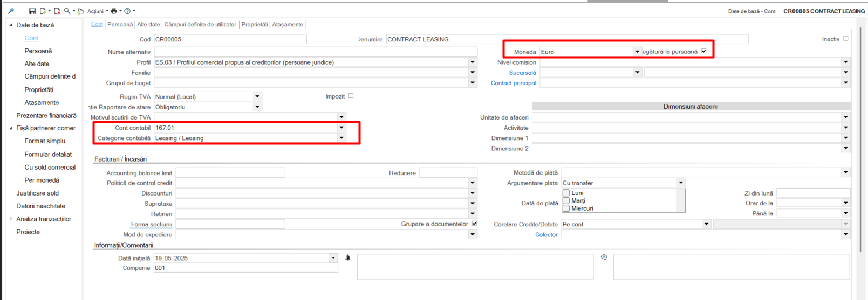The height and width of the screenshot is (300, 868).
Task: Click the magnifier search icon in toolbar
Action: (x=67, y=11)
